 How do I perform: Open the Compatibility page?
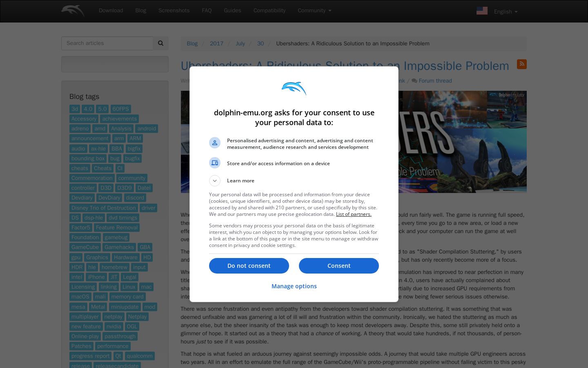coord(269,11)
